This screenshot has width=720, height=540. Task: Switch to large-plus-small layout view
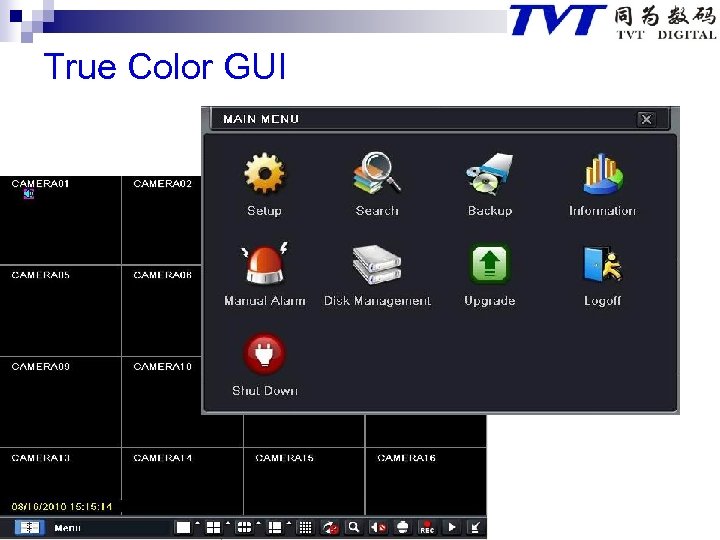tap(275, 528)
